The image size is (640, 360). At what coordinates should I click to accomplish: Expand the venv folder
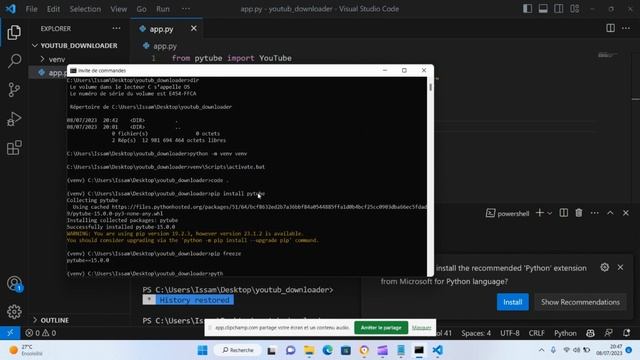pyautogui.click(x=57, y=59)
